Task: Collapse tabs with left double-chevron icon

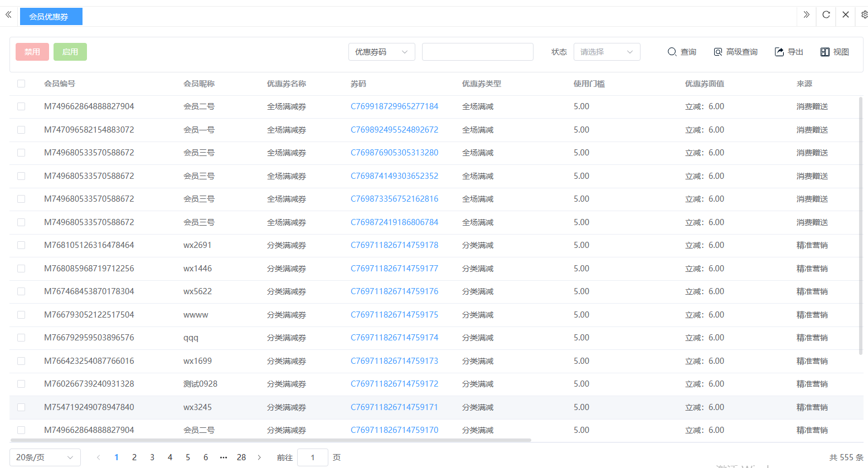Action: pyautogui.click(x=8, y=15)
